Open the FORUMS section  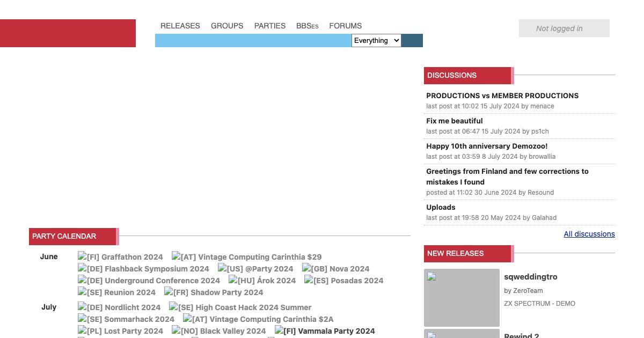tap(346, 26)
